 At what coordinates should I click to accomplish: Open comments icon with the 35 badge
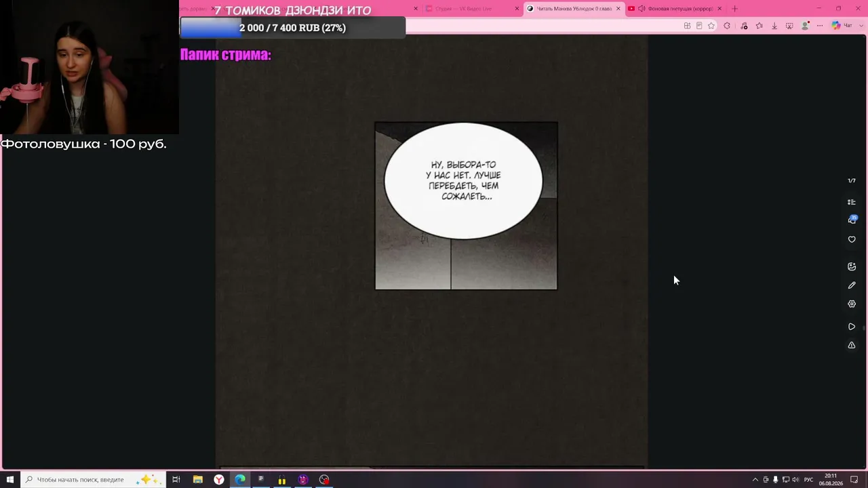point(852,220)
